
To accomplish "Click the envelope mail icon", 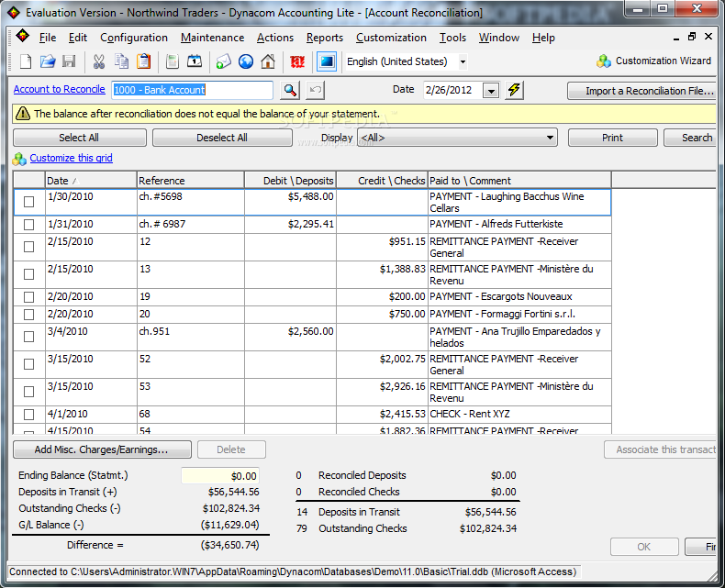I will (223, 61).
